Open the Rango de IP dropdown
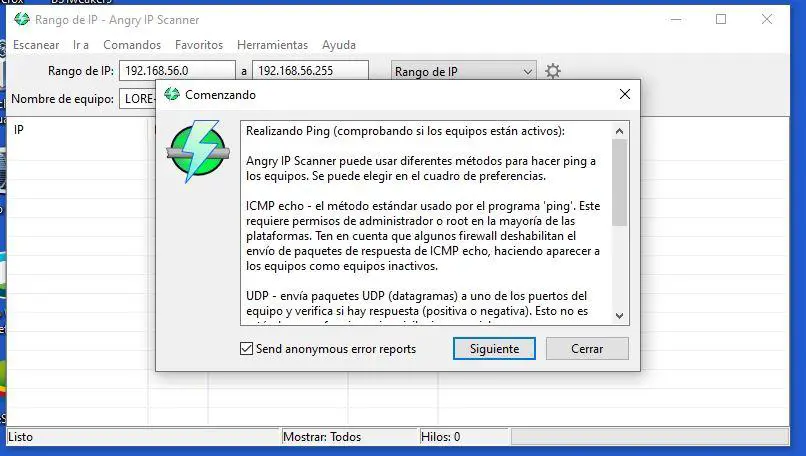806x456 pixels. (464, 71)
